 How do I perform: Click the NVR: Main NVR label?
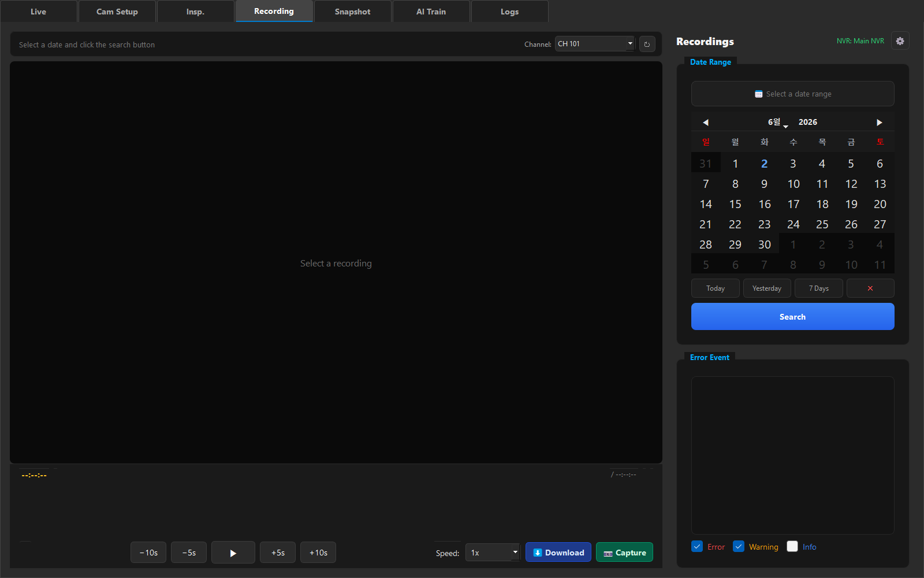tap(860, 41)
